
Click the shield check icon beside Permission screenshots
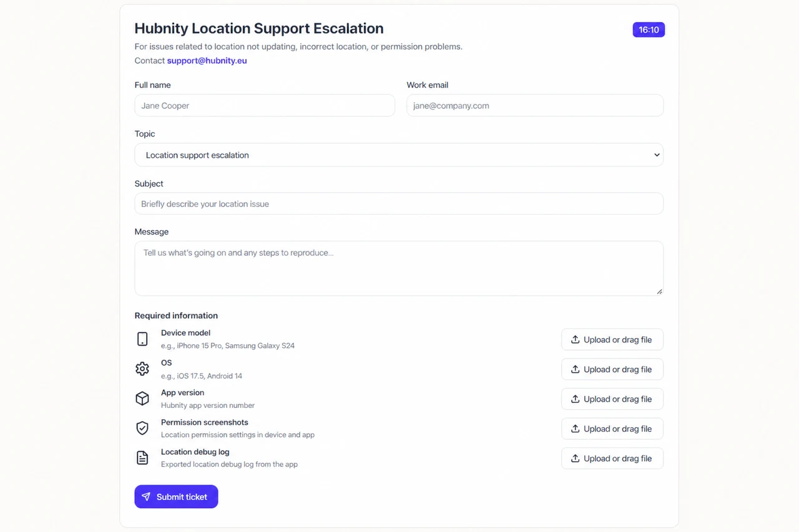click(142, 428)
